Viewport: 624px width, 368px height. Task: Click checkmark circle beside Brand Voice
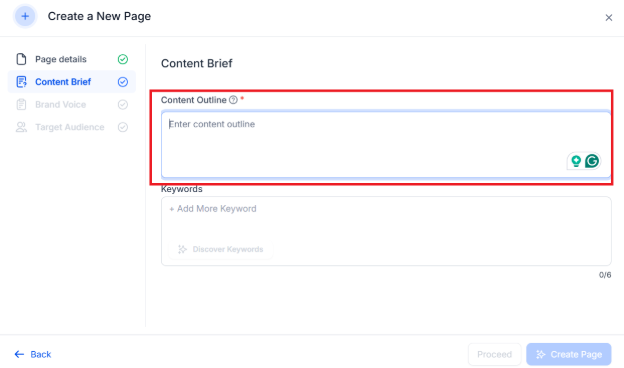[123, 104]
